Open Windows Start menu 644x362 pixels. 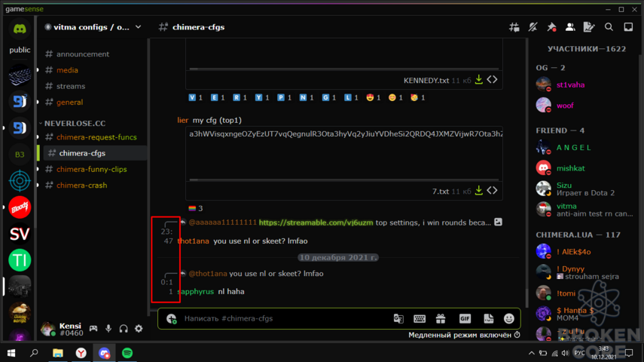[11, 353]
